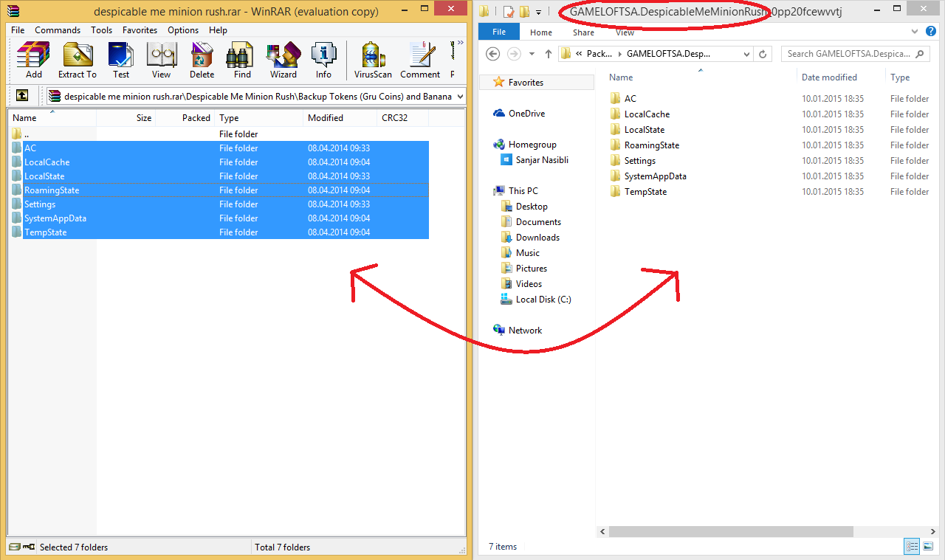Click Explorer search box

(x=856, y=54)
